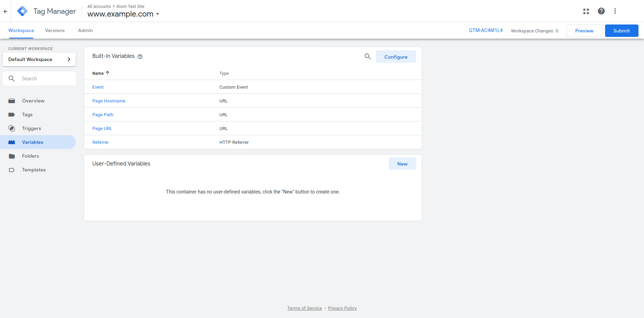Open the Page Hostname variable link
Screen dimensions: 644x318
pyautogui.click(x=109, y=101)
